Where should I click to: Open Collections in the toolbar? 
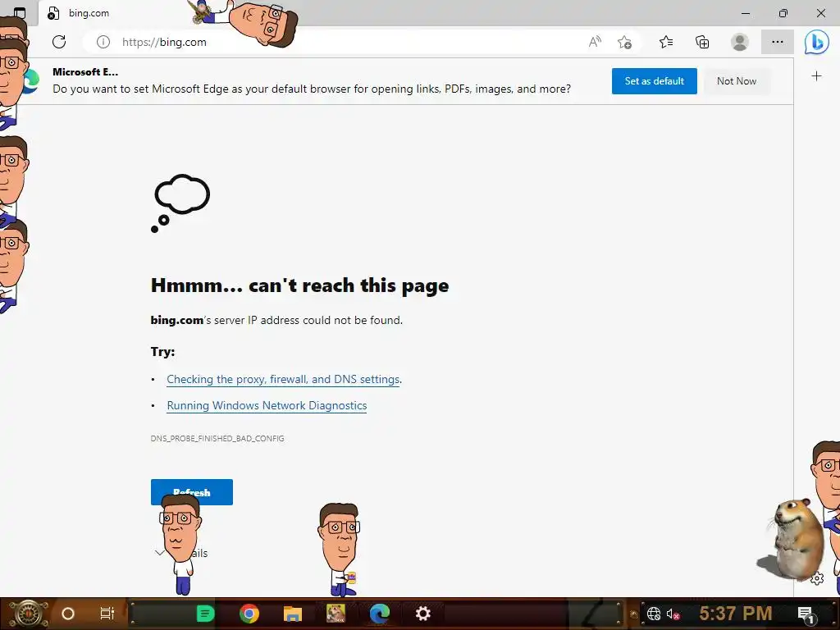(x=702, y=42)
